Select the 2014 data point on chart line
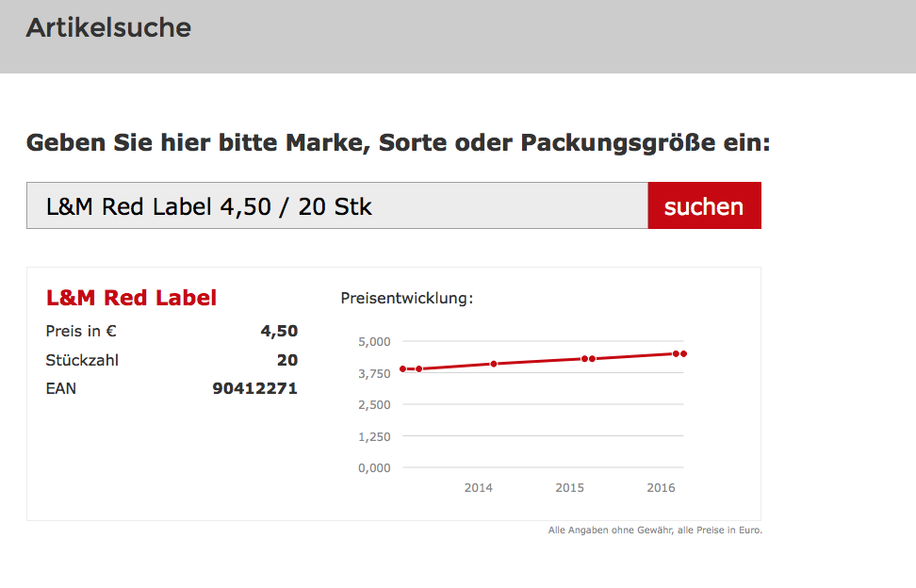The width and height of the screenshot is (916, 588). [494, 364]
